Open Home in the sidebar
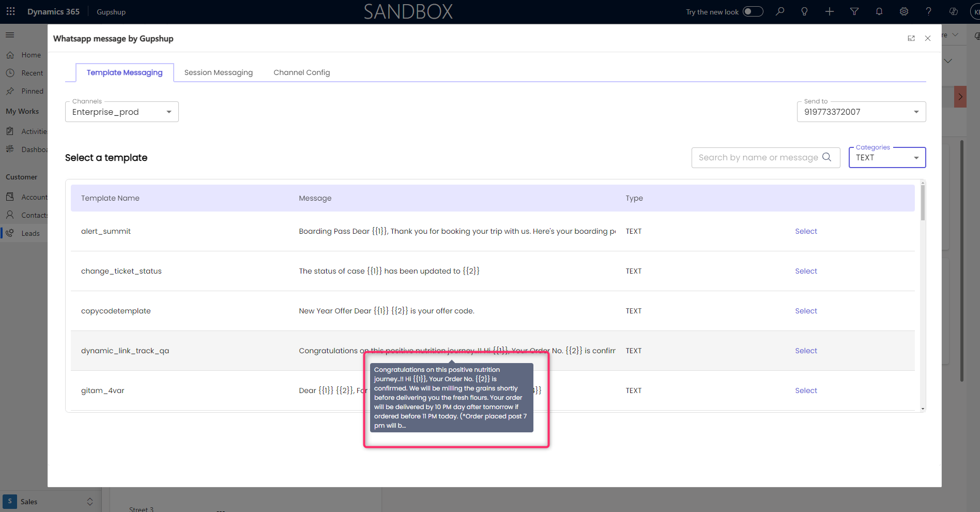 pyautogui.click(x=31, y=55)
